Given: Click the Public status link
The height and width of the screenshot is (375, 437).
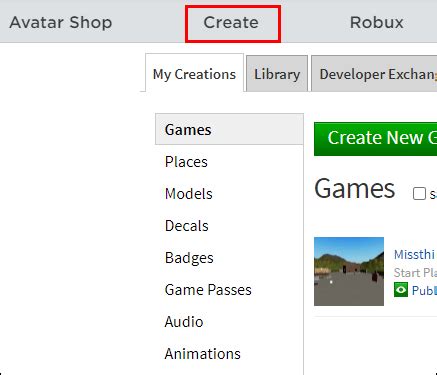Looking at the screenshot, I should 424,290.
